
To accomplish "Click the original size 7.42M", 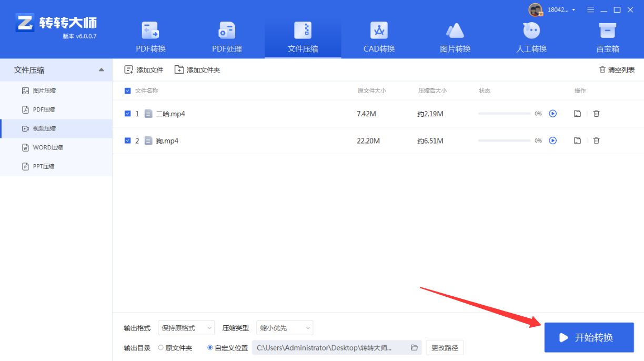I will [366, 114].
